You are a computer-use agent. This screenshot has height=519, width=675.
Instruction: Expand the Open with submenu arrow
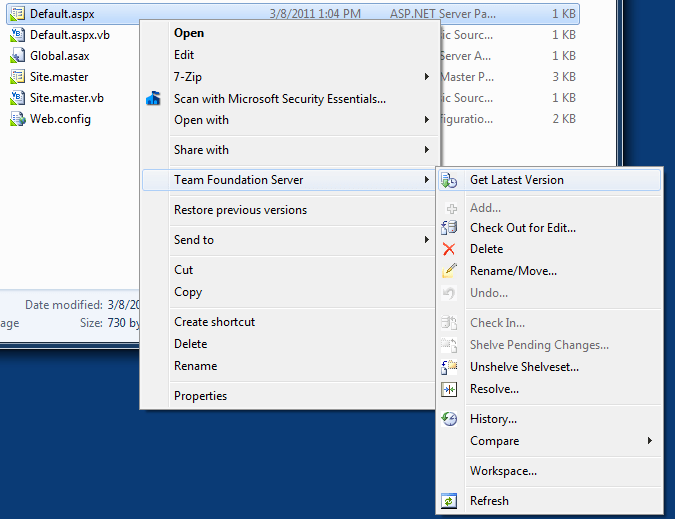coord(427,120)
